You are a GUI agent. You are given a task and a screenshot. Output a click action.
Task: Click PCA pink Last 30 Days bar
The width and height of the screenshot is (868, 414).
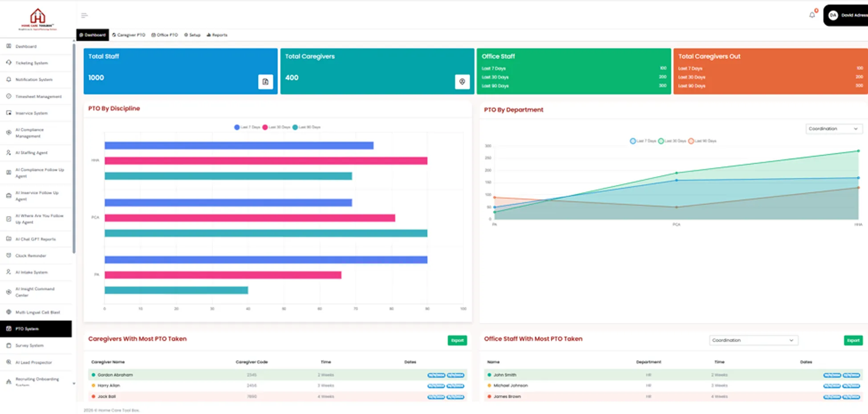[x=250, y=218]
